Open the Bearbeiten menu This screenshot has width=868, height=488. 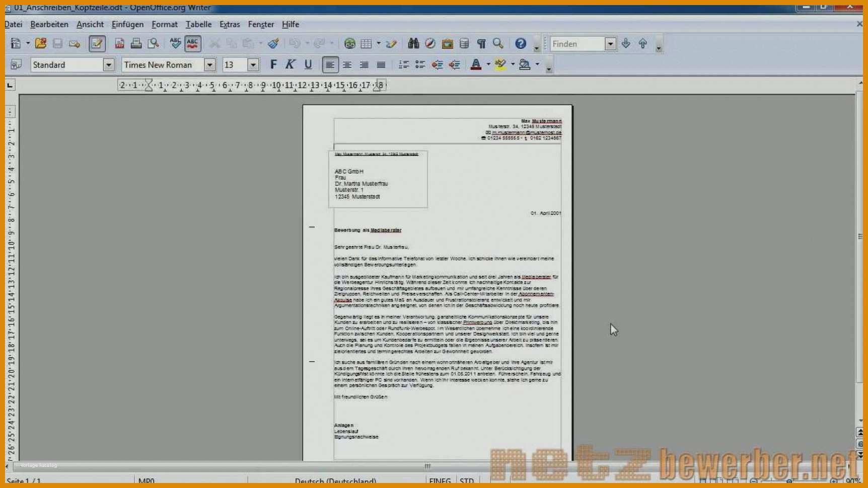pyautogui.click(x=49, y=24)
